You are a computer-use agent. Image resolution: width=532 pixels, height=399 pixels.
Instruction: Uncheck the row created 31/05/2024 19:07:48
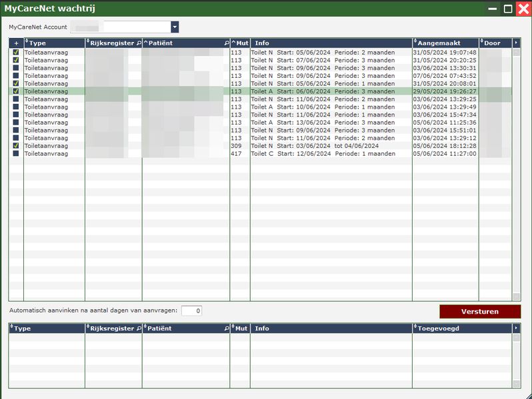pyautogui.click(x=16, y=52)
